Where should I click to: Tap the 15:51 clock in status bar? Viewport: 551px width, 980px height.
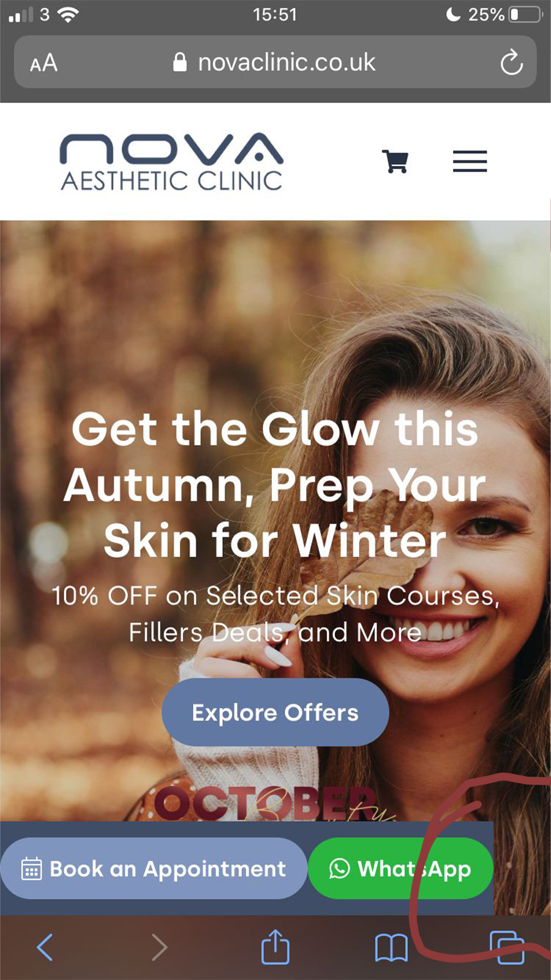pos(275,14)
